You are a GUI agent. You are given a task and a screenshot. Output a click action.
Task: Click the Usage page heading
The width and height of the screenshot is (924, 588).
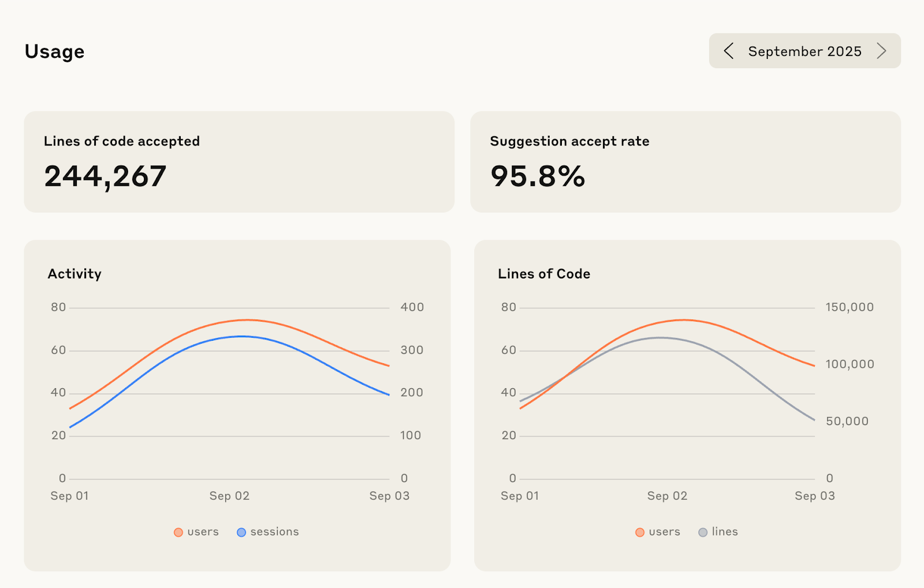coord(54,51)
